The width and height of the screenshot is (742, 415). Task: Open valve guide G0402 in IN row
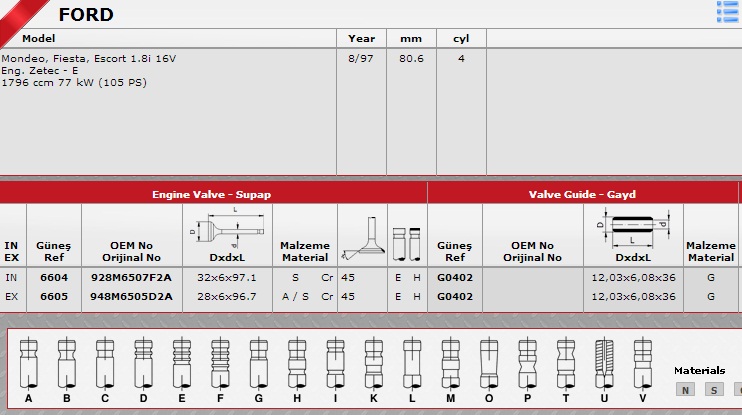pos(455,277)
